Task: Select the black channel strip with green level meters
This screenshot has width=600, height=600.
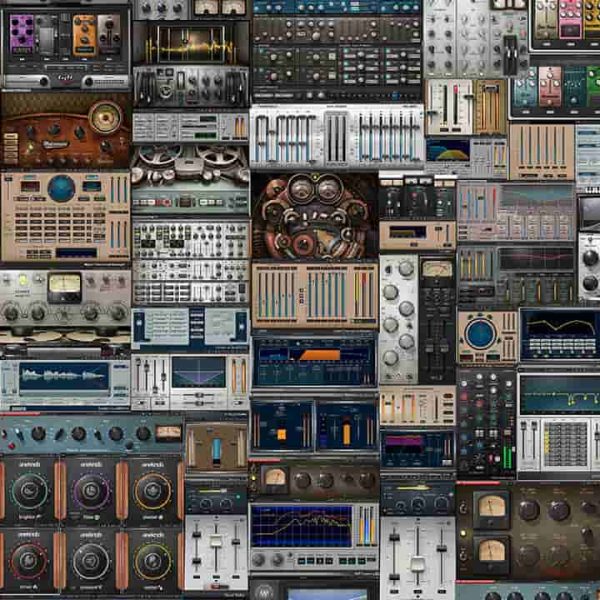Action: [x=487, y=423]
